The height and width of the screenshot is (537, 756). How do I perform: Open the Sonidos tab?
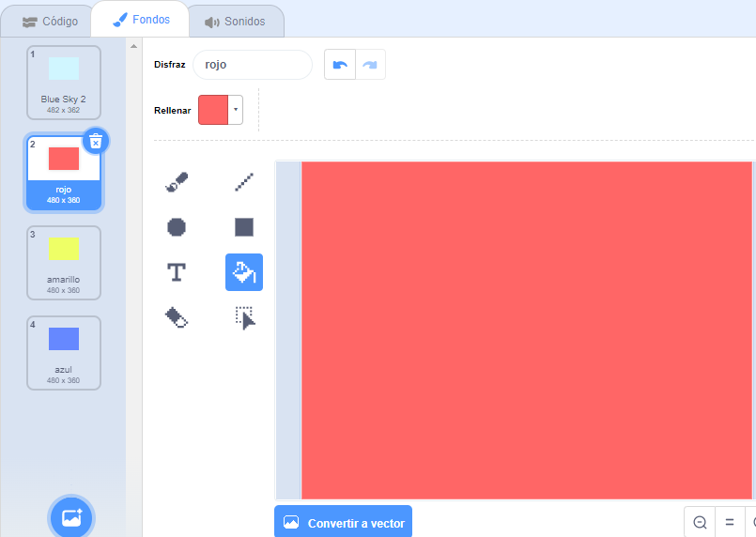click(x=236, y=21)
